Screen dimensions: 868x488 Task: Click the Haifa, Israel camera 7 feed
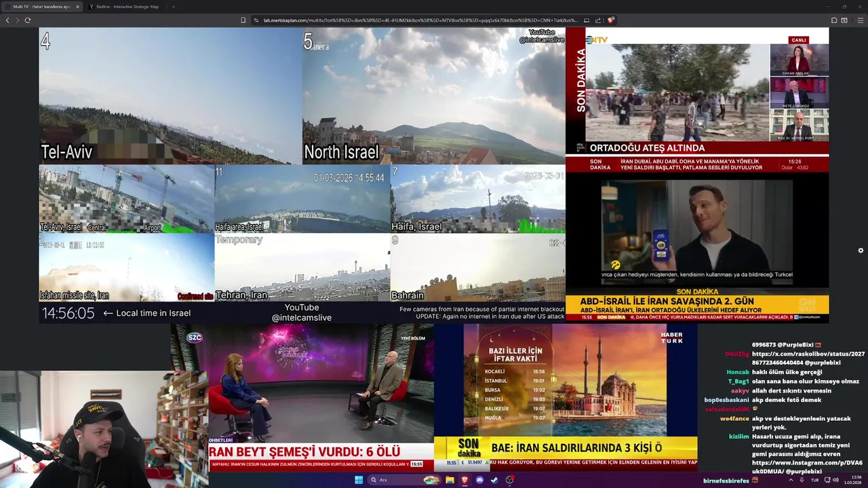pyautogui.click(x=478, y=199)
